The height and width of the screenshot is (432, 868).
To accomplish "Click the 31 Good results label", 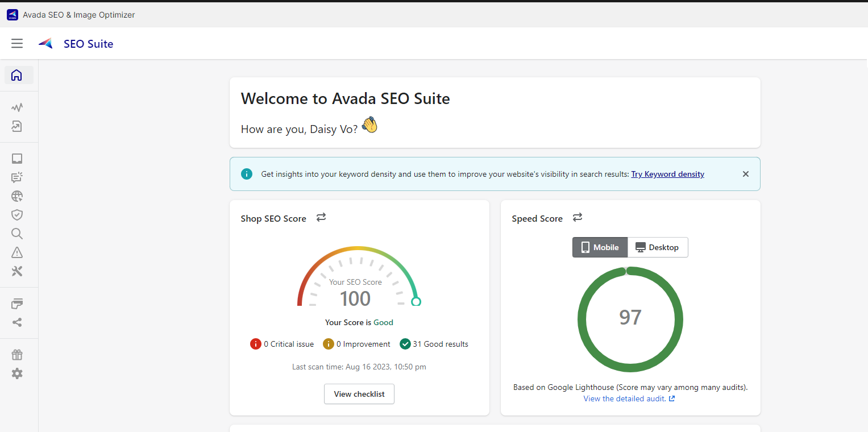I will click(441, 344).
